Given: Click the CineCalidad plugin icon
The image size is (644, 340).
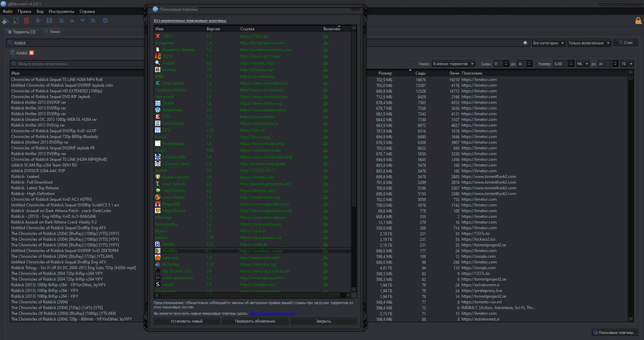Looking at the screenshot, I should [158, 83].
